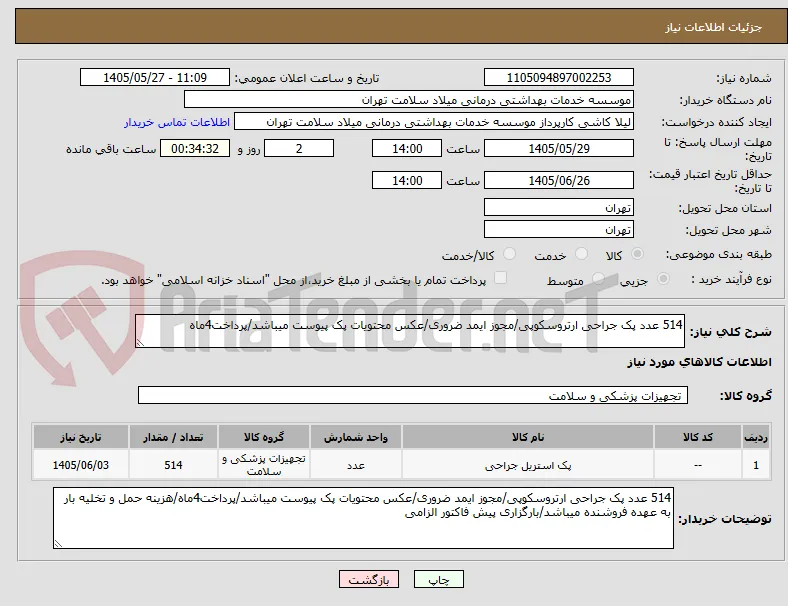Click the شرح کلی نیاز description textarea
This screenshot has width=788, height=606.
410,331
